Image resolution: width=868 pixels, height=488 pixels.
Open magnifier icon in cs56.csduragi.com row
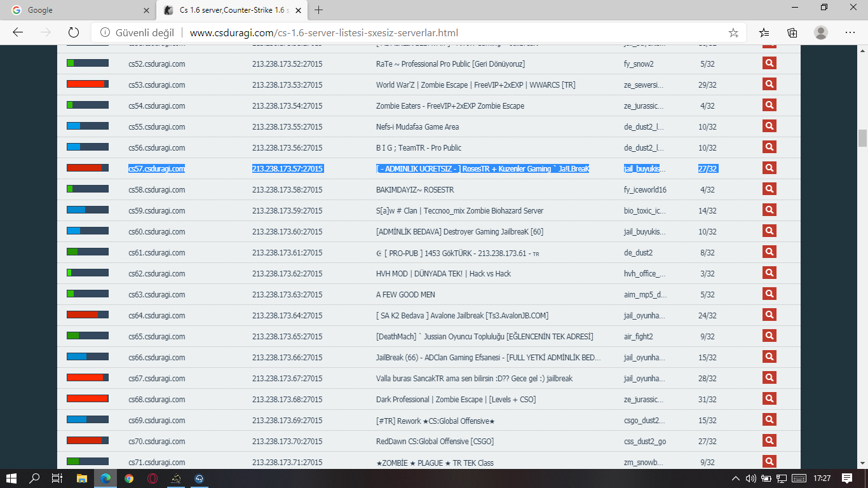(x=770, y=147)
